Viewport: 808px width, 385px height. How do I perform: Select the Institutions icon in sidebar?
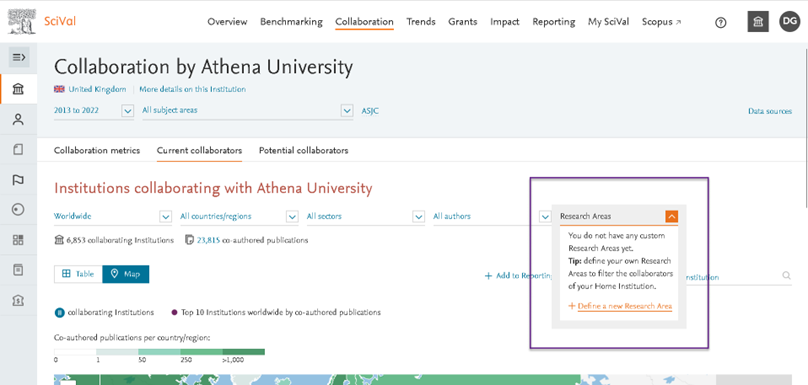click(x=19, y=90)
